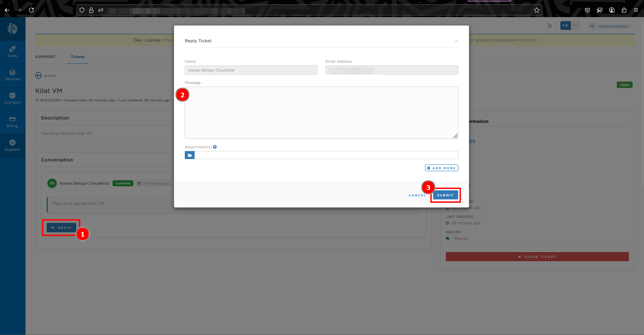Reload the page in browser
Screen dimensions: 644x335
tap(31, 10)
